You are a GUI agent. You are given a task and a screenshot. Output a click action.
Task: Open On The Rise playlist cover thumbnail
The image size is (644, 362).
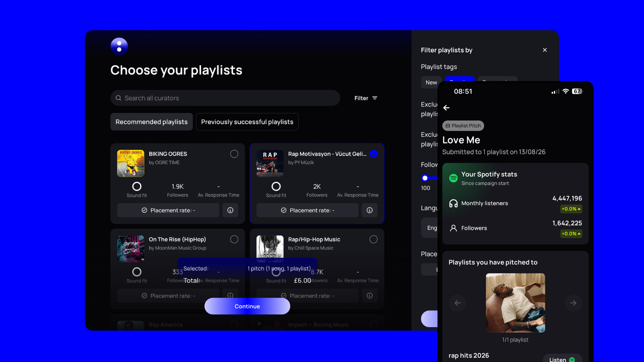[131, 249]
